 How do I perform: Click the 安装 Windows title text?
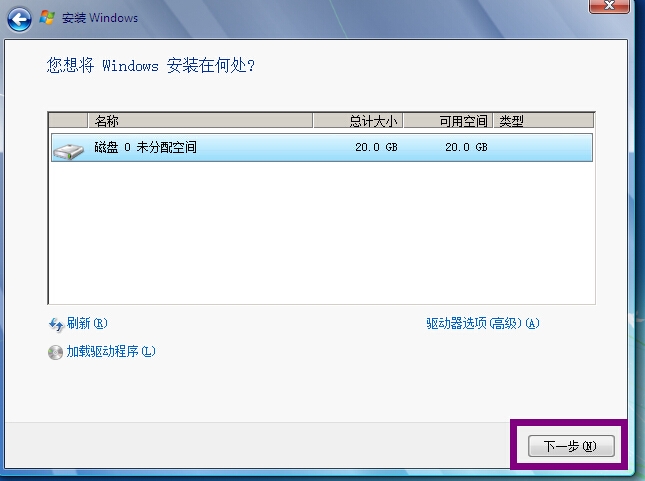click(100, 18)
